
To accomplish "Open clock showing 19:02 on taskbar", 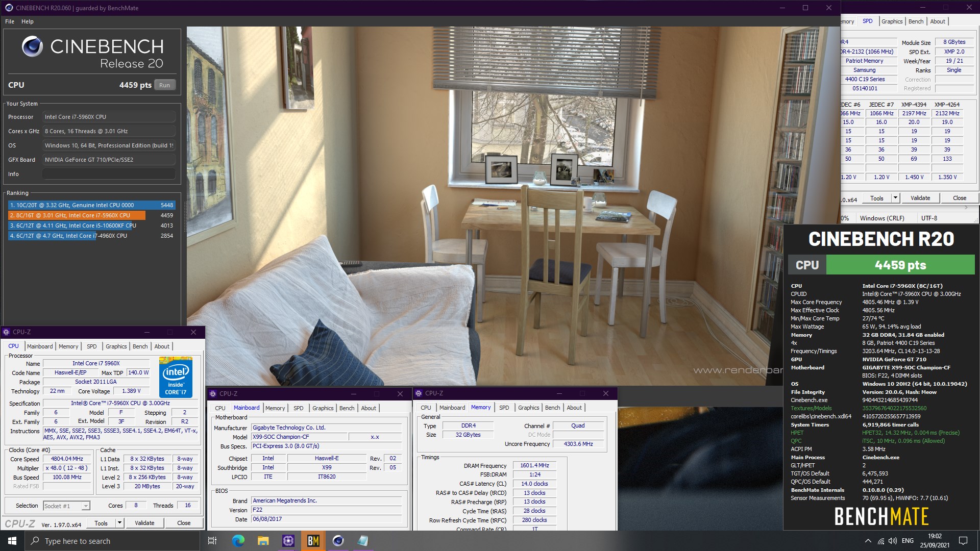I will pos(935,541).
